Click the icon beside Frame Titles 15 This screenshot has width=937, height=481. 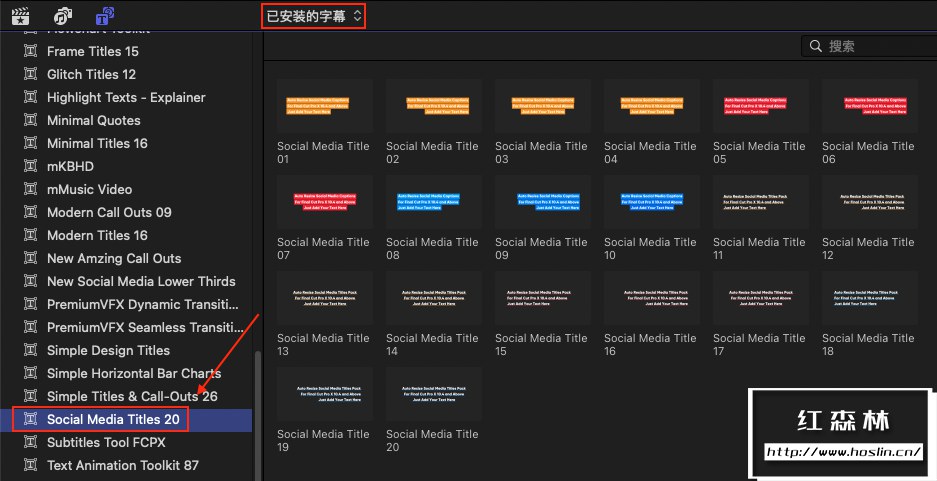pyautogui.click(x=30, y=51)
